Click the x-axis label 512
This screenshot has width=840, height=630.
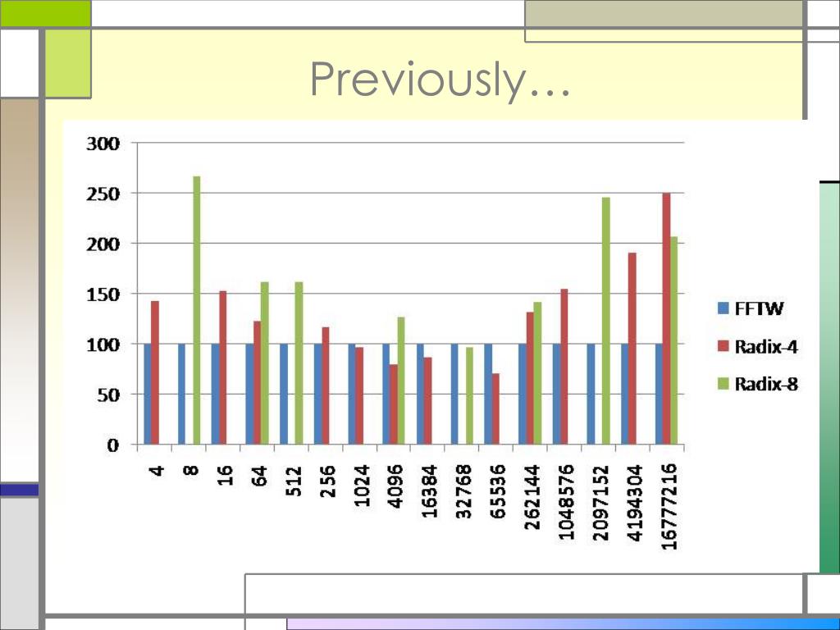pyautogui.click(x=294, y=481)
